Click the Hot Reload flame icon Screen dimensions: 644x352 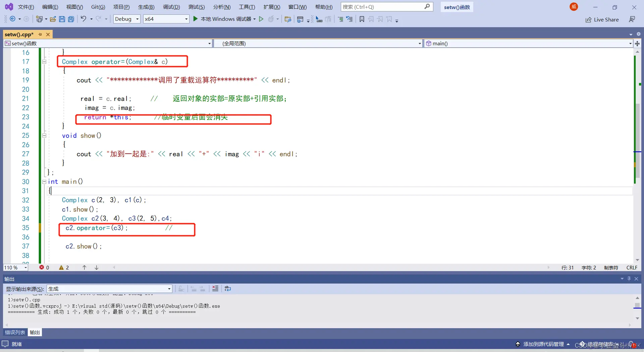click(x=271, y=19)
